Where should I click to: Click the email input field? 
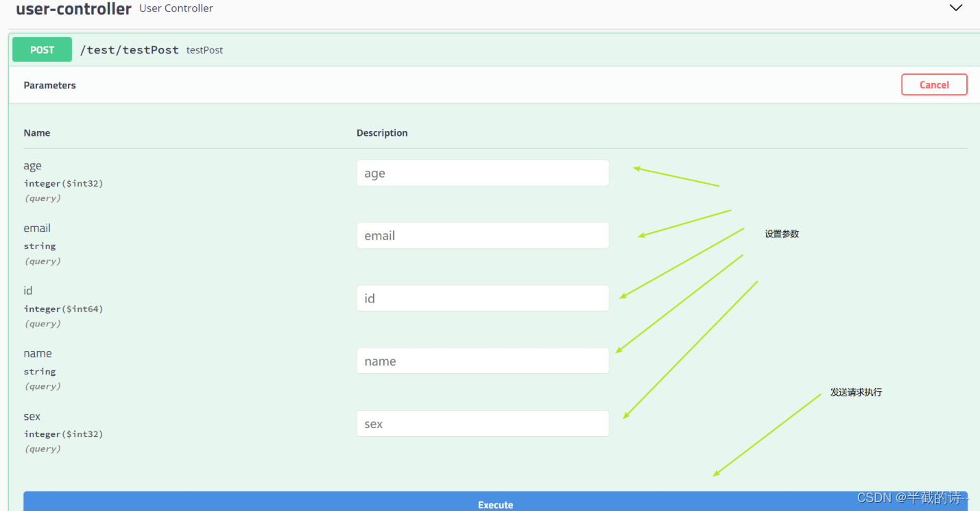[482, 235]
